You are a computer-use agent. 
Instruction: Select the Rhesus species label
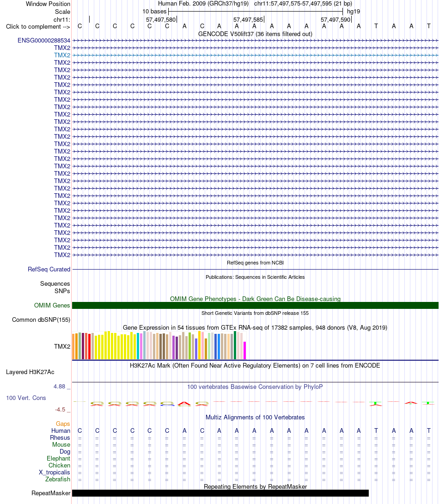point(60,437)
